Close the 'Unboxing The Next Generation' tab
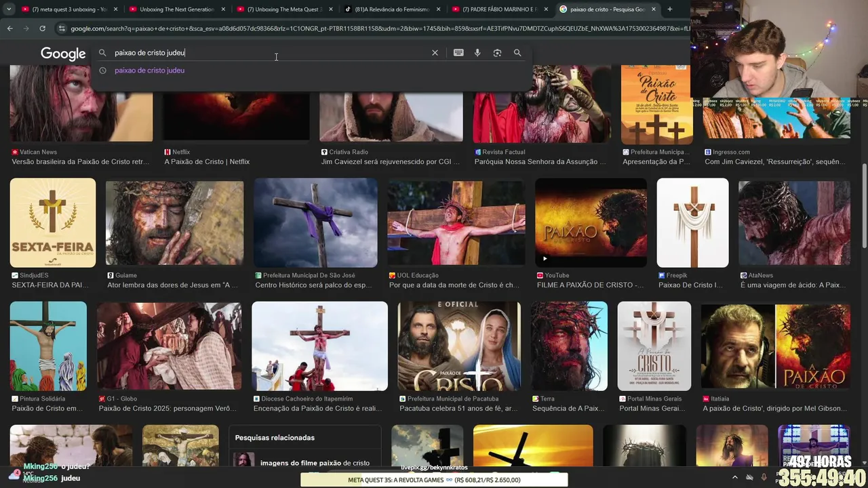Viewport: 868px width, 488px height. pos(223,9)
